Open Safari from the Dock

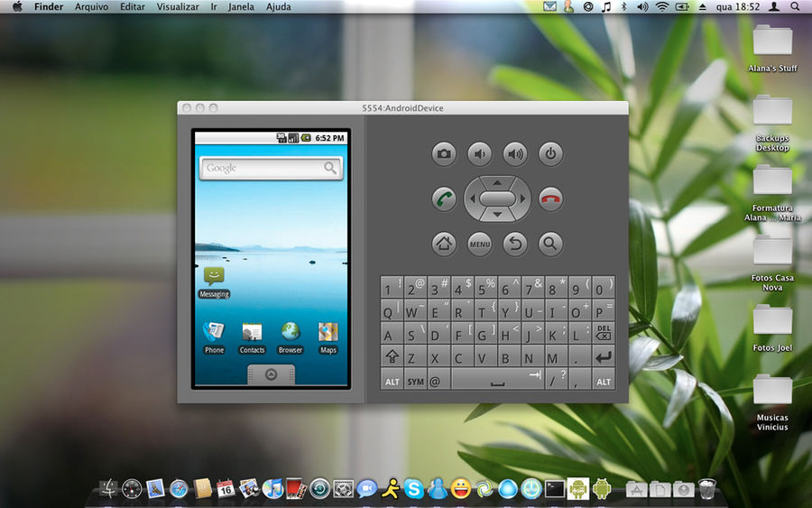pos(179,488)
